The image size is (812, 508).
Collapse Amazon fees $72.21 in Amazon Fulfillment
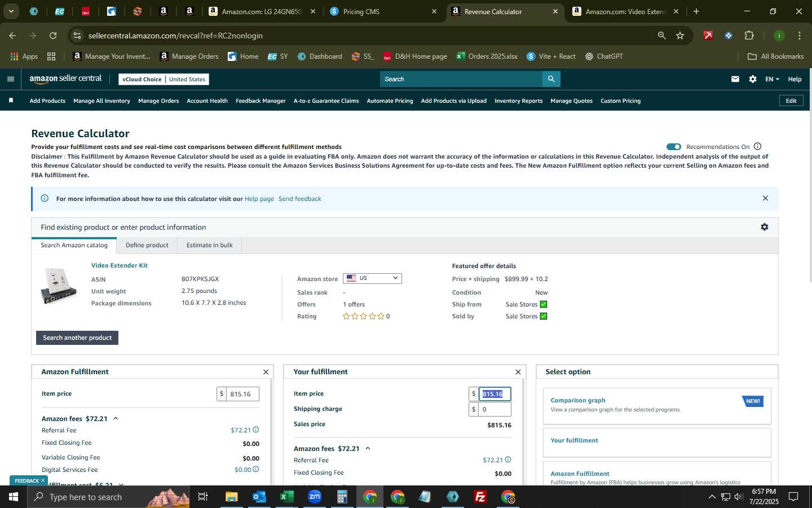click(x=116, y=419)
